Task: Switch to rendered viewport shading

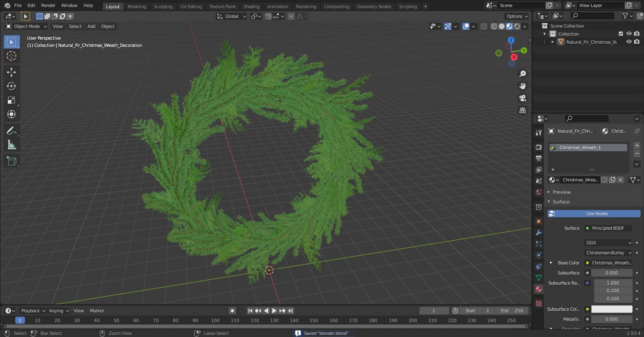Action: point(517,26)
